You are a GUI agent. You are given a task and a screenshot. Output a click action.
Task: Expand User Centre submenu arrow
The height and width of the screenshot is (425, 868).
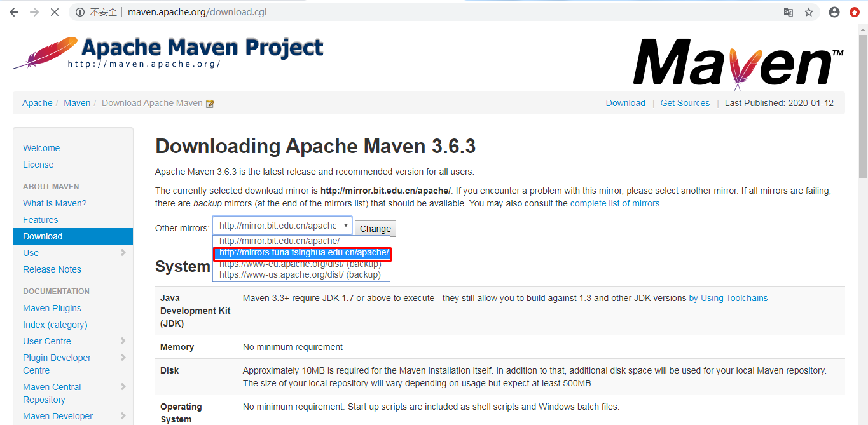click(123, 341)
